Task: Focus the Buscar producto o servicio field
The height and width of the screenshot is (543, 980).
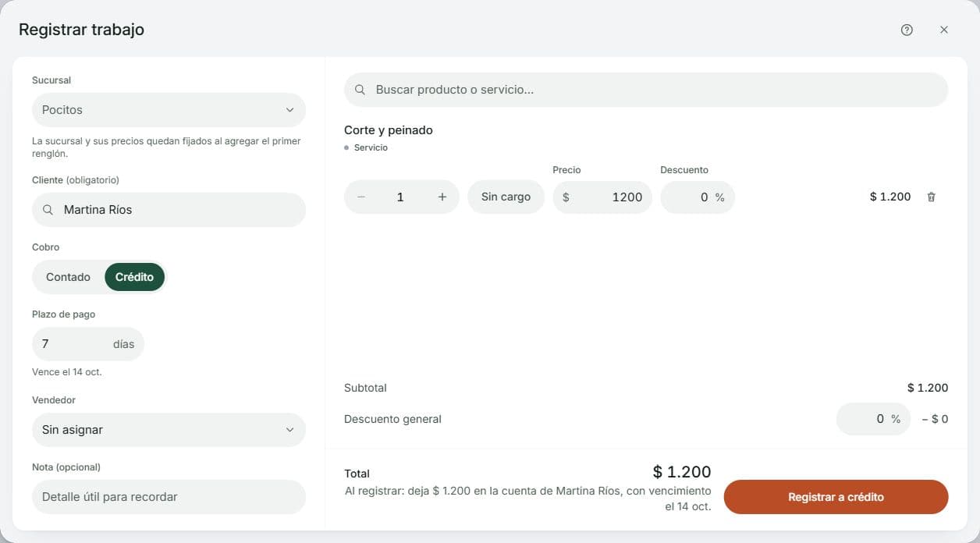Action: [646, 90]
